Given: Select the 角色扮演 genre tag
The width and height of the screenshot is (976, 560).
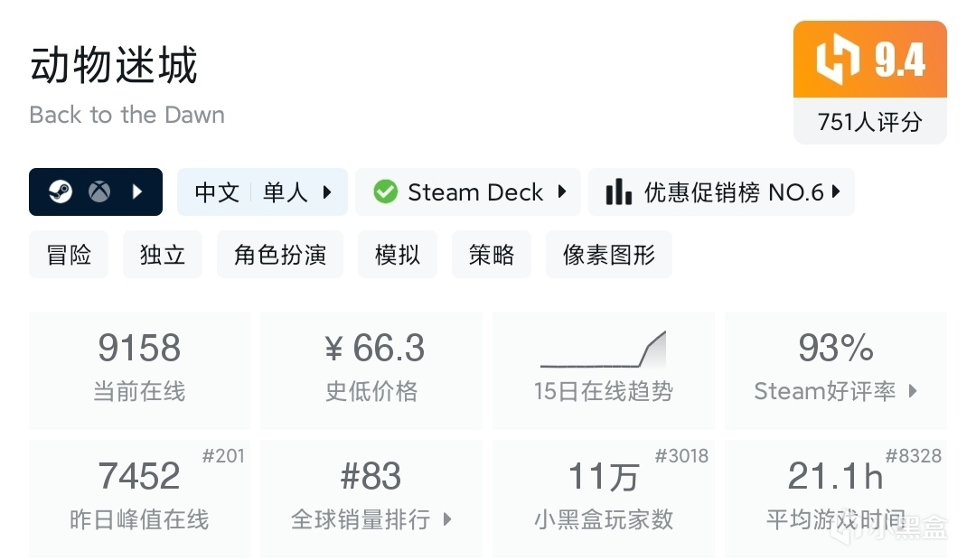Looking at the screenshot, I should (x=280, y=255).
